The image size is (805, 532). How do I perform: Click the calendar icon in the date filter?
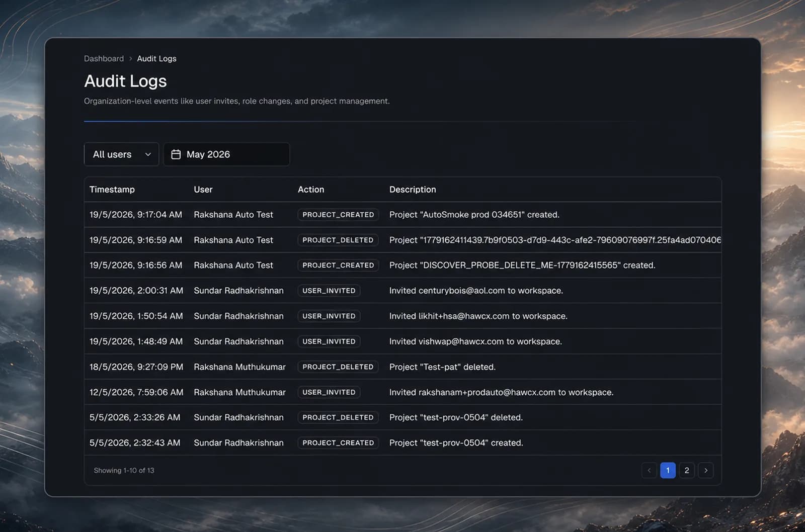coord(176,154)
